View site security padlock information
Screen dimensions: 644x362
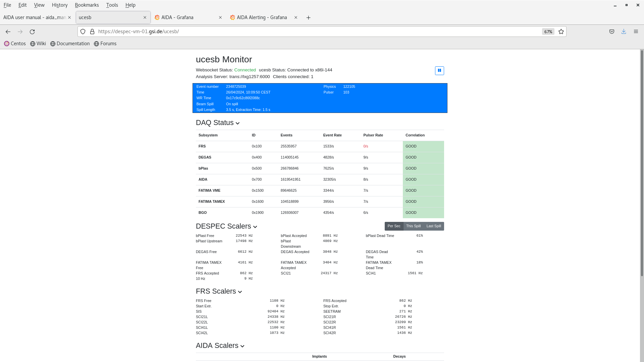[x=92, y=32]
